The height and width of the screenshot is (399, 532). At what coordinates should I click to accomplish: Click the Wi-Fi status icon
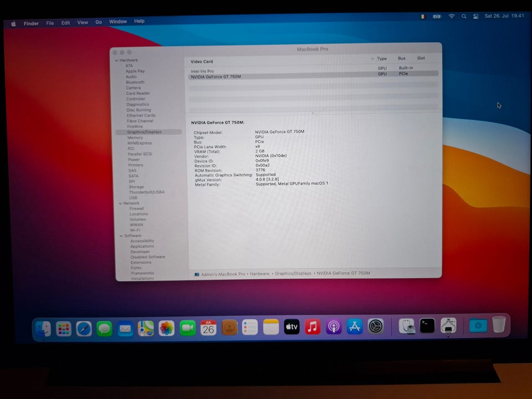[452, 16]
